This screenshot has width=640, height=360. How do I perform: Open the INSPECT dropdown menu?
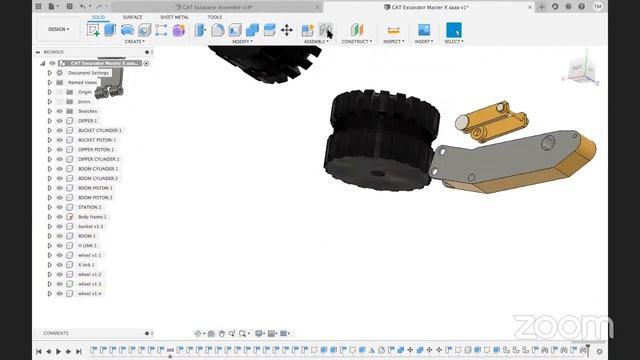393,42
